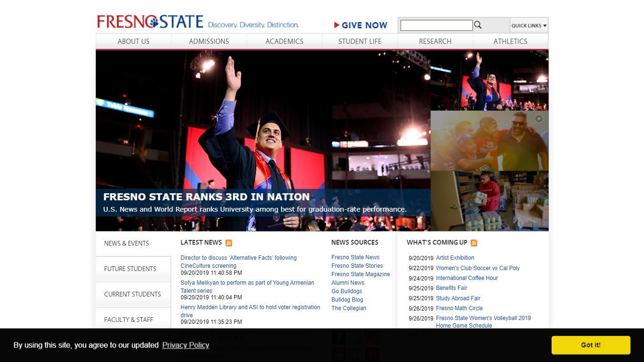This screenshot has width=644, height=362.
Task: Select the graduate waving thumbnail
Action: coord(489,81)
